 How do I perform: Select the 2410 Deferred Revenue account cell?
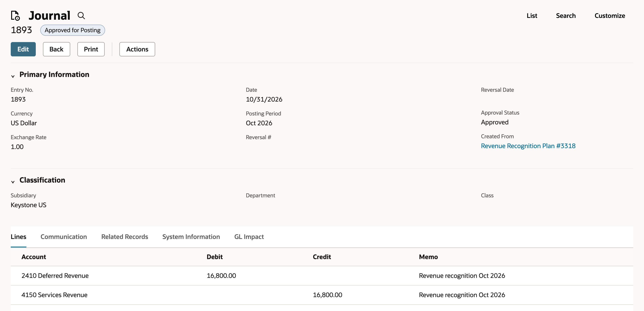[x=55, y=276]
